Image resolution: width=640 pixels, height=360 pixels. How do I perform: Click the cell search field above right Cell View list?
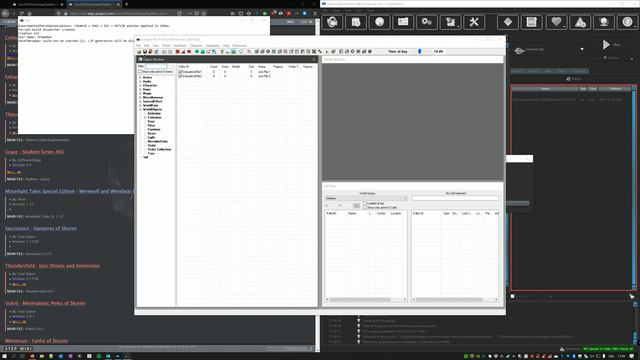455,198
